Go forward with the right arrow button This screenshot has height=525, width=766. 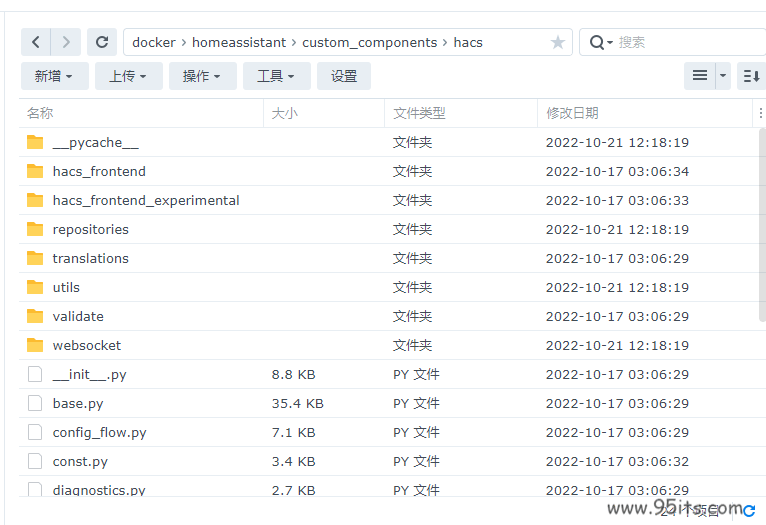click(66, 42)
